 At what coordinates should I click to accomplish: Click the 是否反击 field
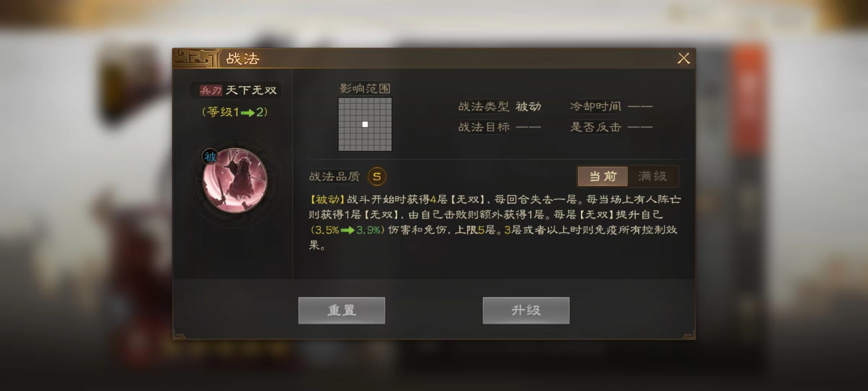pos(611,127)
